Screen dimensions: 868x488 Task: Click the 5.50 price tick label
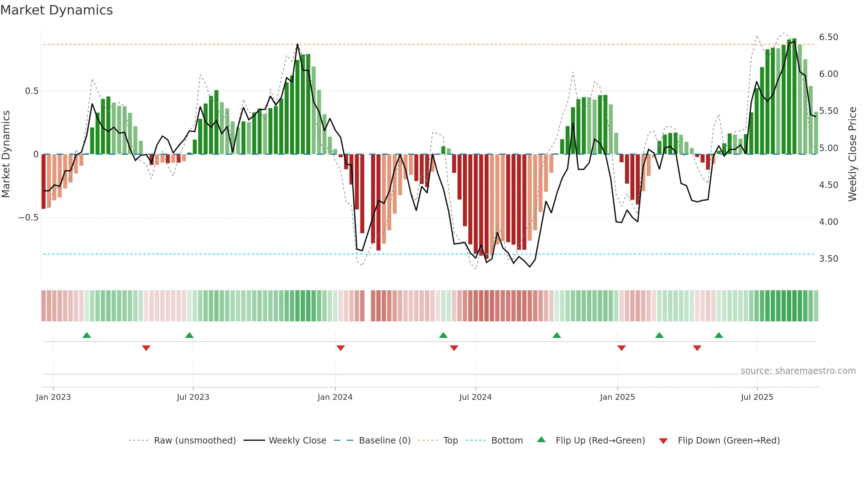(x=829, y=111)
